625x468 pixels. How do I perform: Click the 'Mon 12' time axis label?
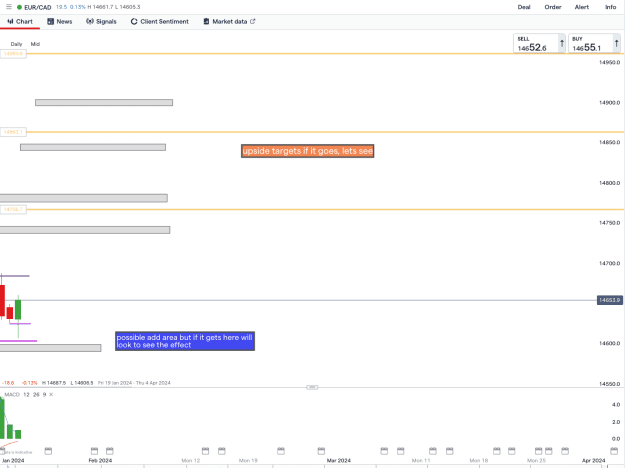coord(191,460)
